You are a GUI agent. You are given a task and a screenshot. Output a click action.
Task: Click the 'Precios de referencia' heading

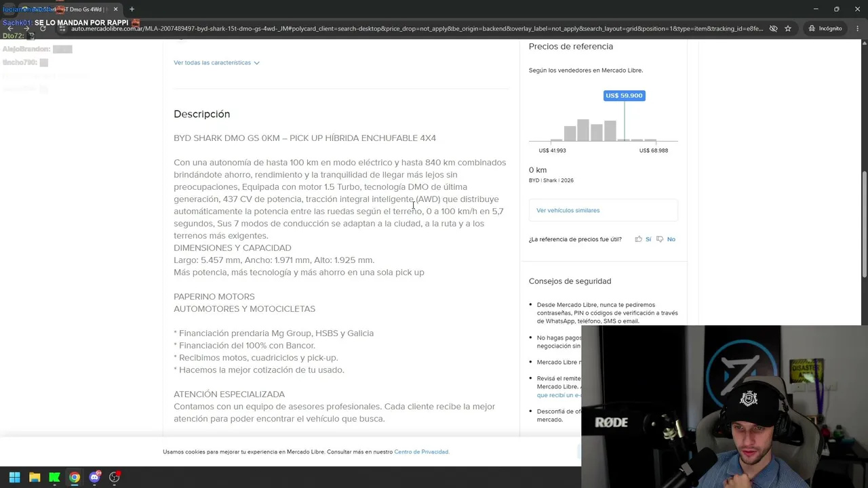point(571,46)
